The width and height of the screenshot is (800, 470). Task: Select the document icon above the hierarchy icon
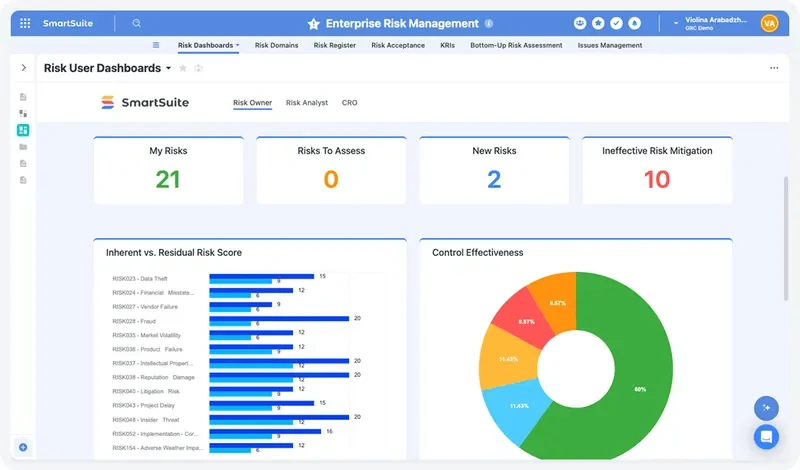coord(23,96)
